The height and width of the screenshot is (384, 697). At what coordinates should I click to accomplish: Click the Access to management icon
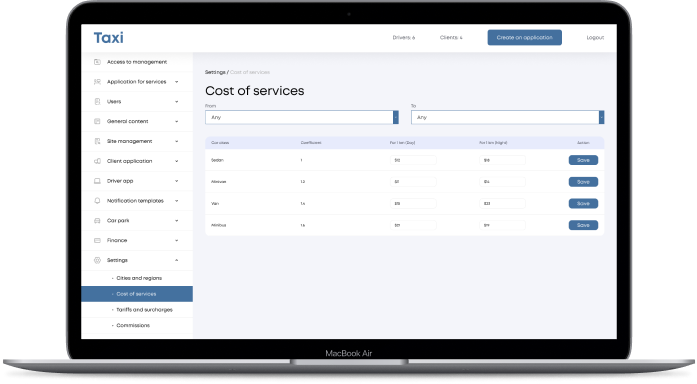97,62
